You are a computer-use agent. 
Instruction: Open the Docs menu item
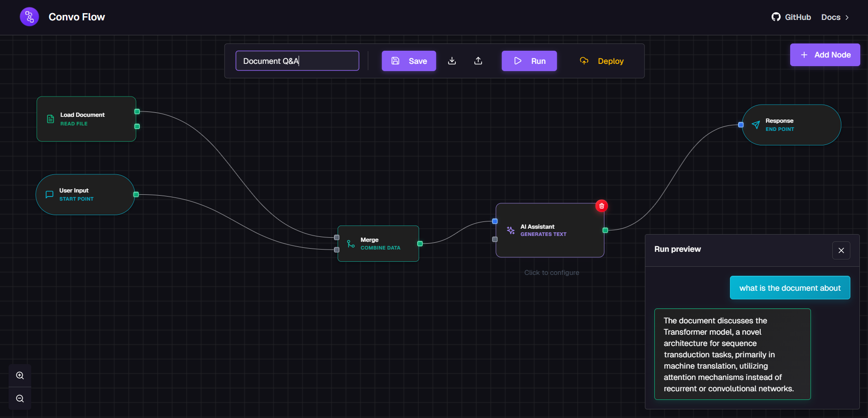pos(832,17)
